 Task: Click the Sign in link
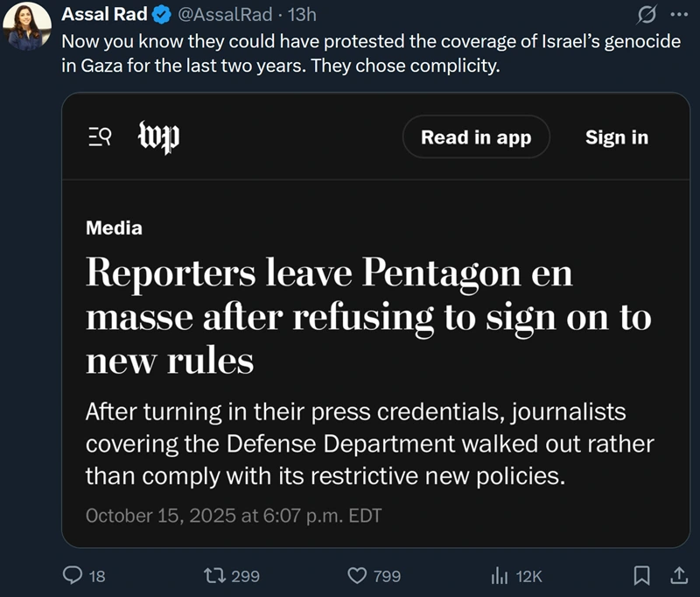click(617, 137)
